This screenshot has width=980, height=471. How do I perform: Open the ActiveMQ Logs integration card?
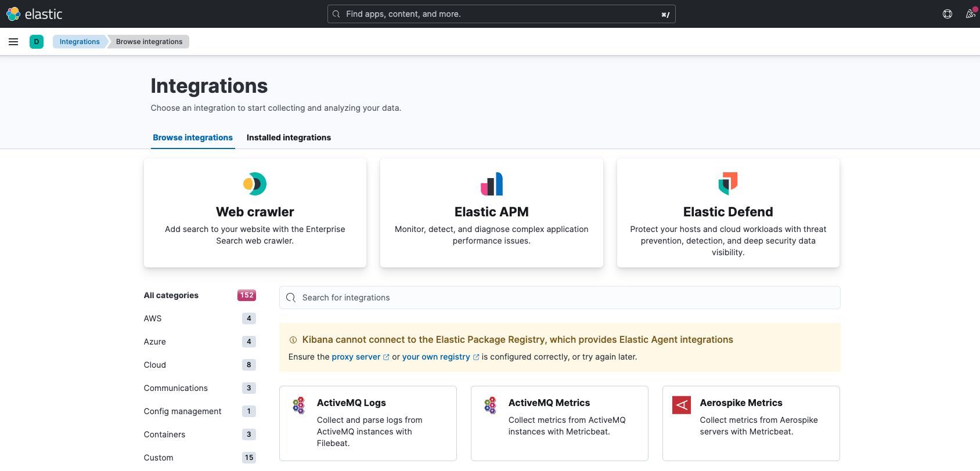[368, 423]
